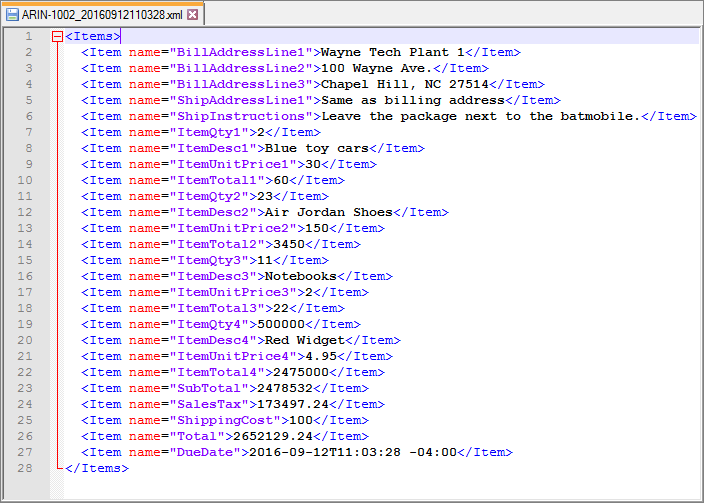Collapse the Items root node fold marker
Viewport: 704px width, 503px height.
point(57,36)
